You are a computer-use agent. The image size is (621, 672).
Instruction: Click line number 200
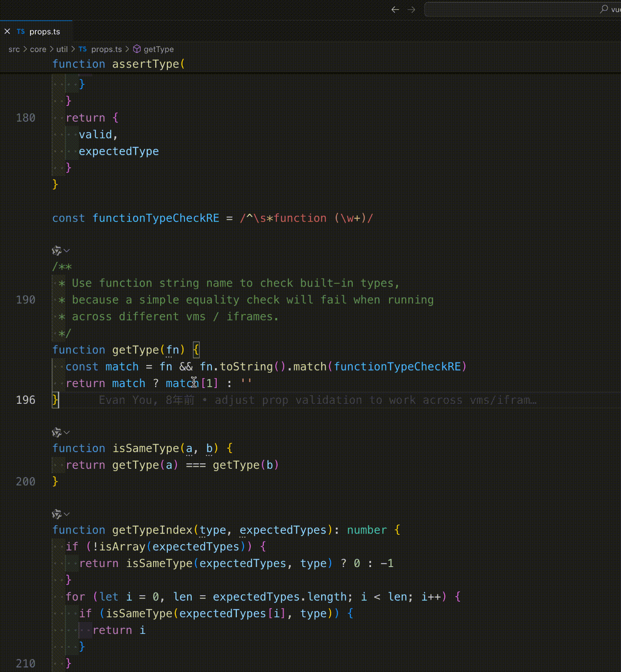tap(26, 482)
